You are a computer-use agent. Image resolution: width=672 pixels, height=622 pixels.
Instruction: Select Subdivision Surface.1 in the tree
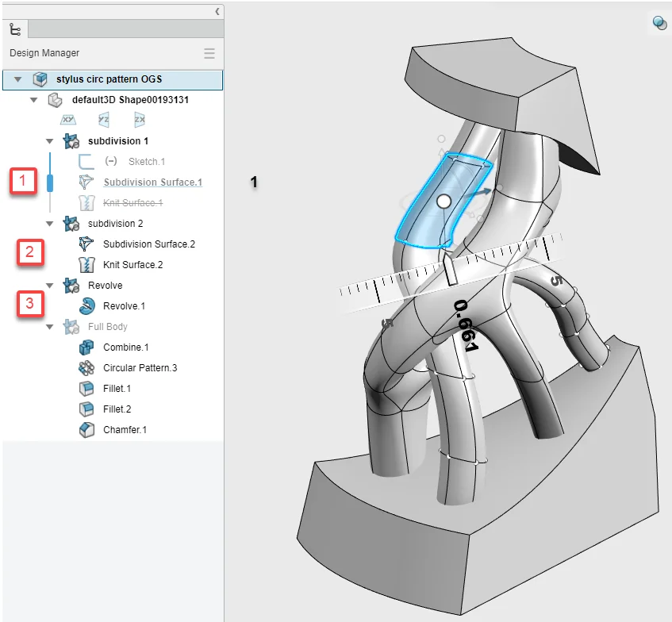pyautogui.click(x=152, y=182)
